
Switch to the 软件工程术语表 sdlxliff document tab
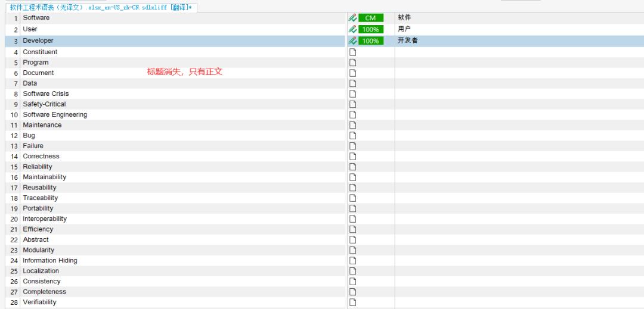point(101,7)
